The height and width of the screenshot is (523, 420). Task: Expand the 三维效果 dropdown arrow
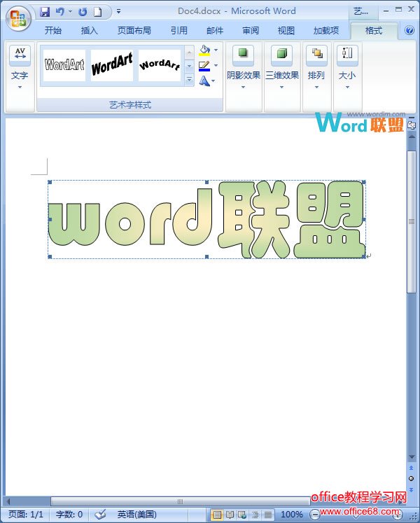click(282, 87)
